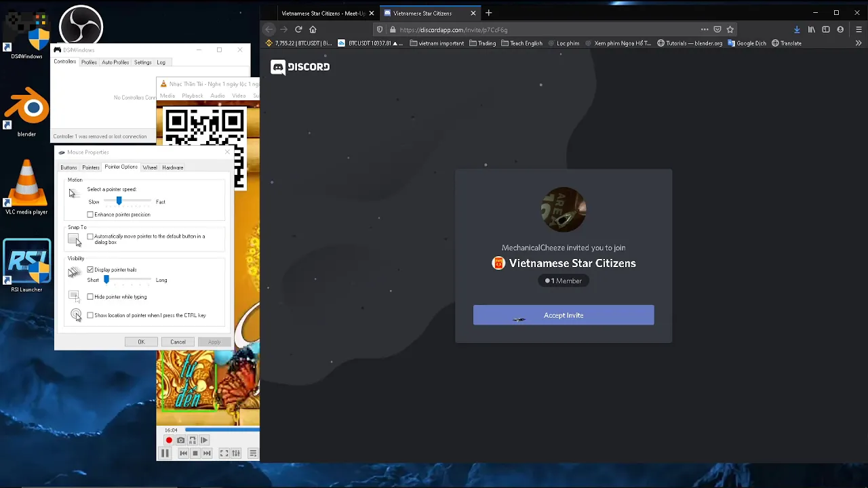Image resolution: width=868 pixels, height=488 pixels.
Task: Open Tutorials blender.org bookmark
Action: coord(690,43)
